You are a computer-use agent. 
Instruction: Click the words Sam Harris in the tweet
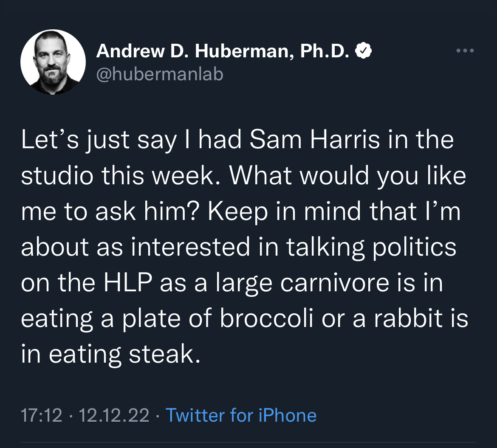[x=314, y=139]
